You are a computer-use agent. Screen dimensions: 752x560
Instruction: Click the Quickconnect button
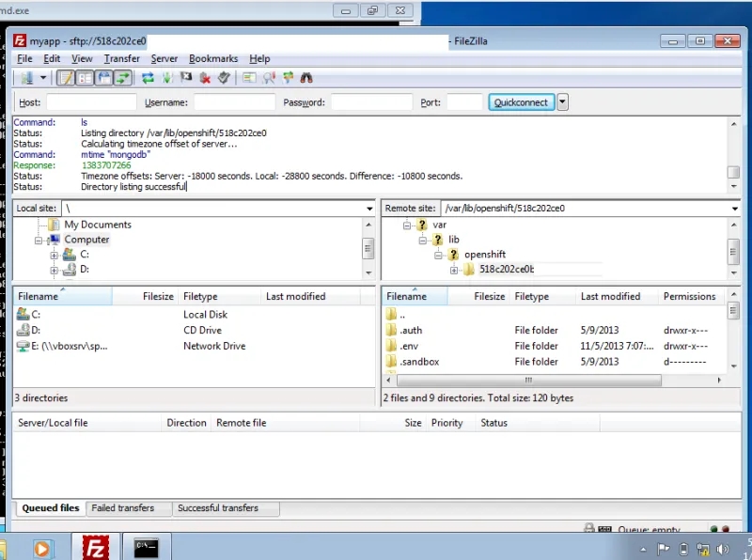521,101
